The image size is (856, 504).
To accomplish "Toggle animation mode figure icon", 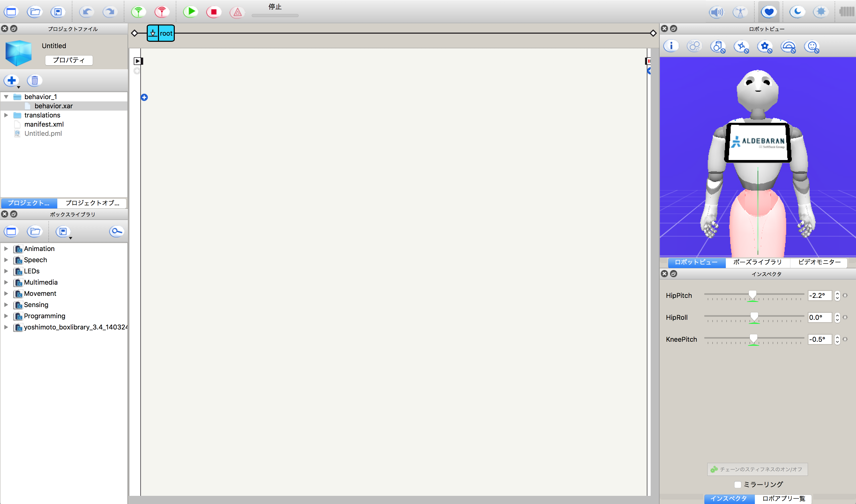I will tap(740, 12).
